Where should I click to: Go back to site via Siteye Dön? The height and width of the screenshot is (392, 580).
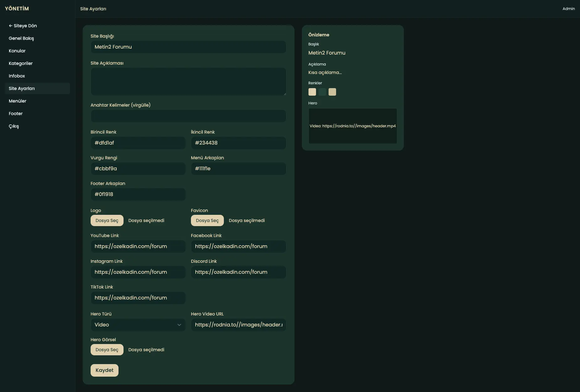coord(23,26)
